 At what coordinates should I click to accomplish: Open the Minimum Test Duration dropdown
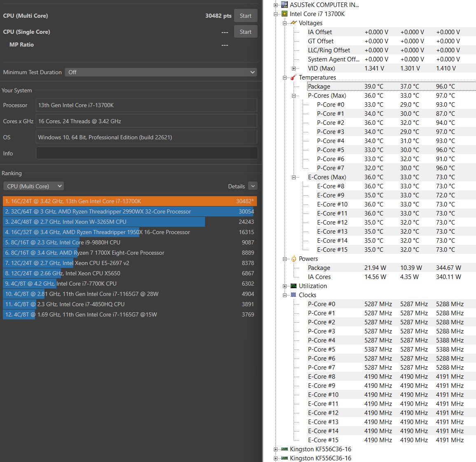click(161, 72)
